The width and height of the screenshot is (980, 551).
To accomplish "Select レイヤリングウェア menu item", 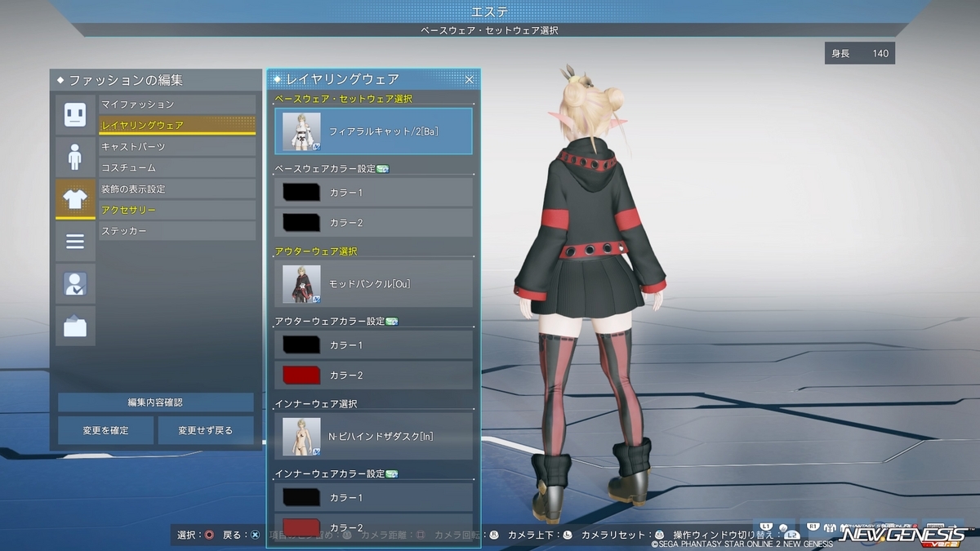I will [x=177, y=125].
